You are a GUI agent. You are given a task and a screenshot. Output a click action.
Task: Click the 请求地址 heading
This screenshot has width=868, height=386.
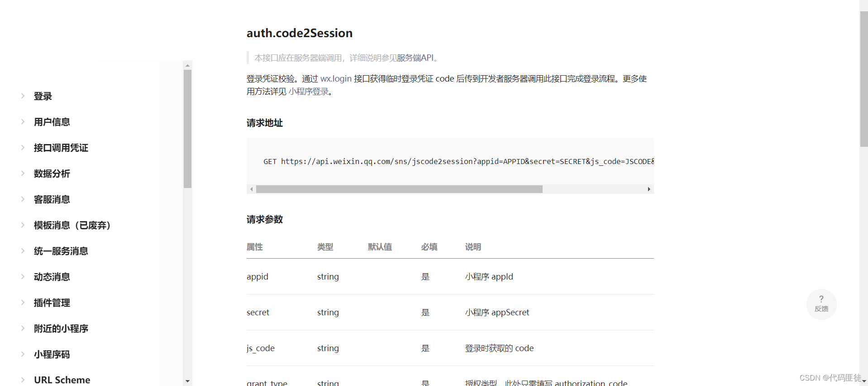tap(265, 123)
